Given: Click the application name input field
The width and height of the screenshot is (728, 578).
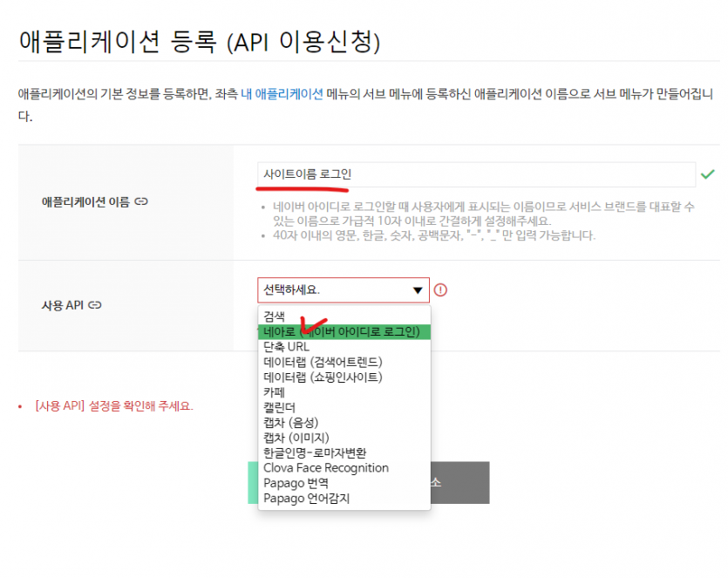Looking at the screenshot, I should coord(476,175).
